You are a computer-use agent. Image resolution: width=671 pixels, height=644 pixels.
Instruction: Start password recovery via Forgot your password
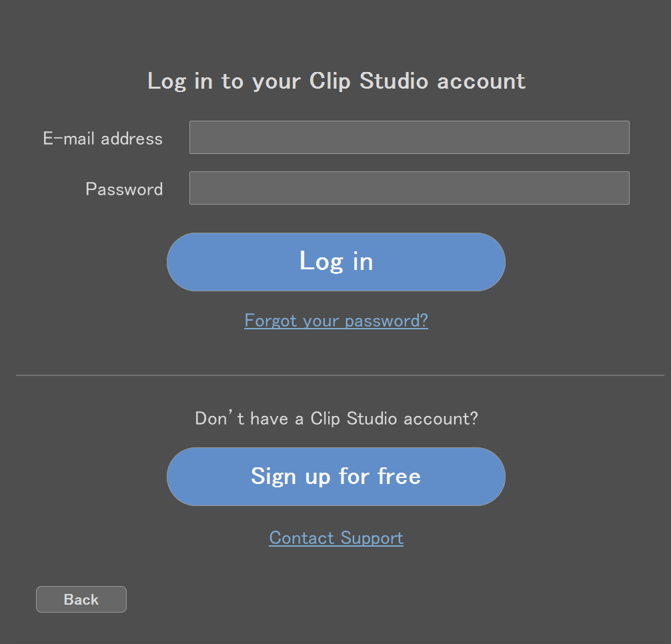pos(336,321)
